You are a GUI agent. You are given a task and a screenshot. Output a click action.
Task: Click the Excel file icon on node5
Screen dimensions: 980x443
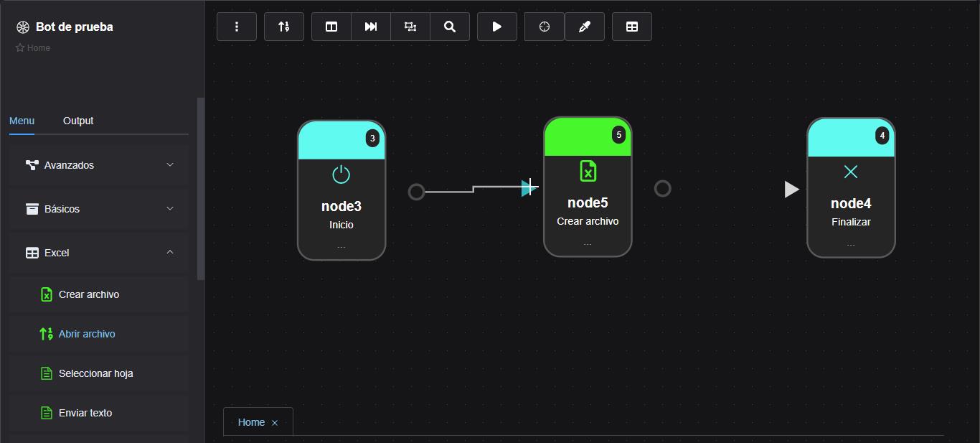588,171
